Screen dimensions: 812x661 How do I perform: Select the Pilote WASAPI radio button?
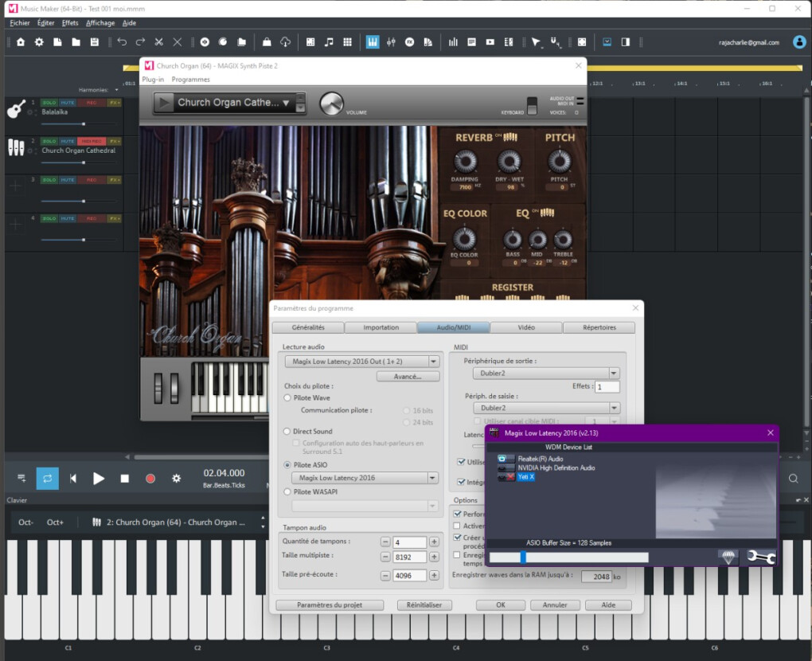(287, 491)
